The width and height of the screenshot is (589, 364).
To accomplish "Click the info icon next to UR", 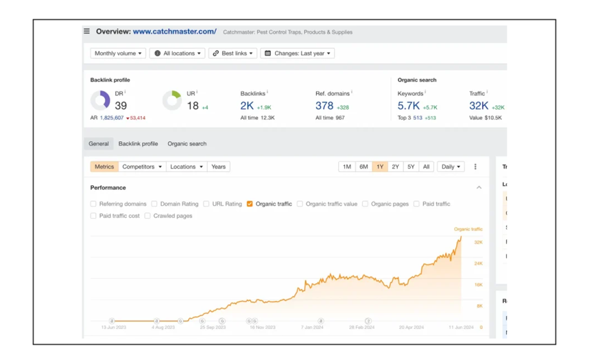I will 197,91.
